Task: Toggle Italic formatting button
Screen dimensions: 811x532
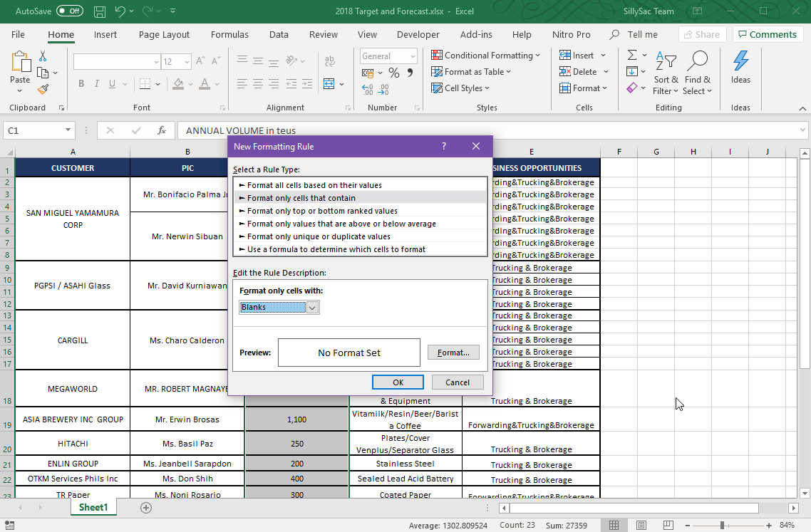Action: pos(97,83)
